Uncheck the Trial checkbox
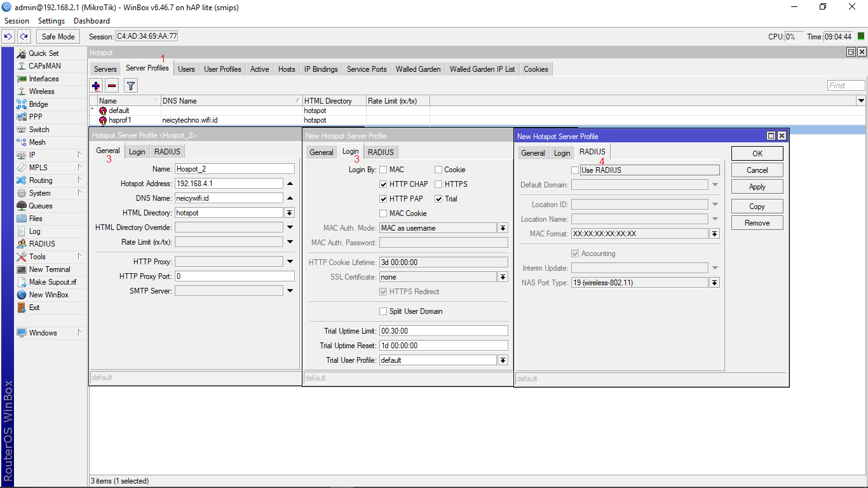The height and width of the screenshot is (488, 868). [438, 199]
